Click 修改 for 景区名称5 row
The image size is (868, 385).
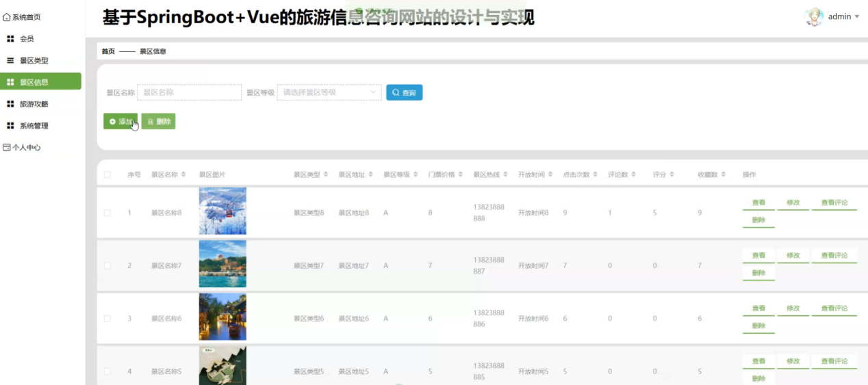[x=793, y=361]
